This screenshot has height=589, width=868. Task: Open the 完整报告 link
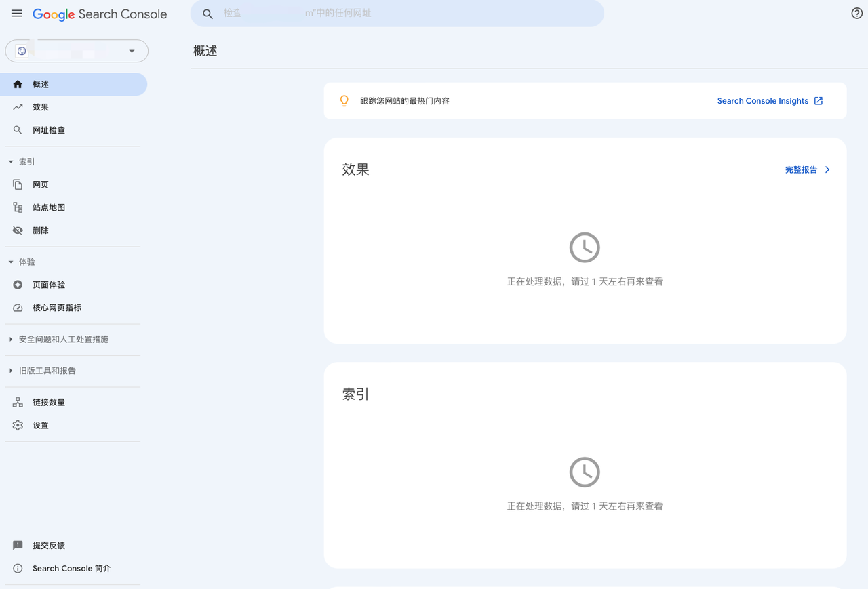tap(801, 169)
